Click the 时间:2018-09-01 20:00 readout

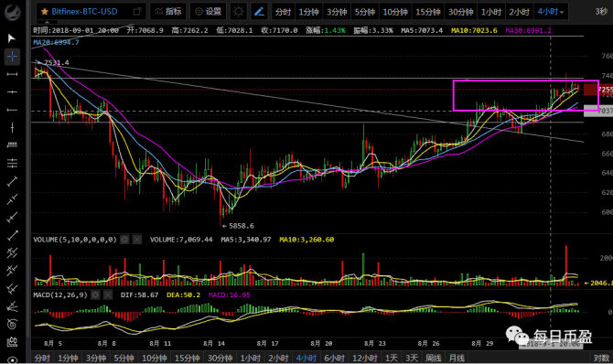coord(75,30)
